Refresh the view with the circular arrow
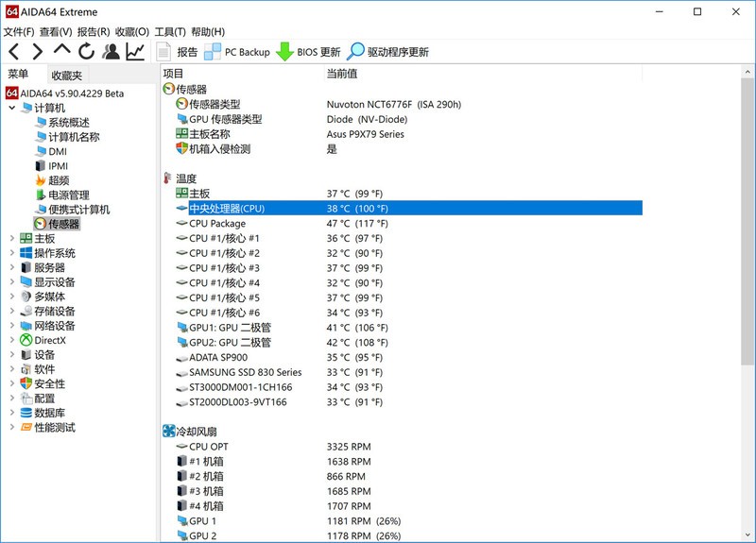The width and height of the screenshot is (756, 543). coord(86,51)
